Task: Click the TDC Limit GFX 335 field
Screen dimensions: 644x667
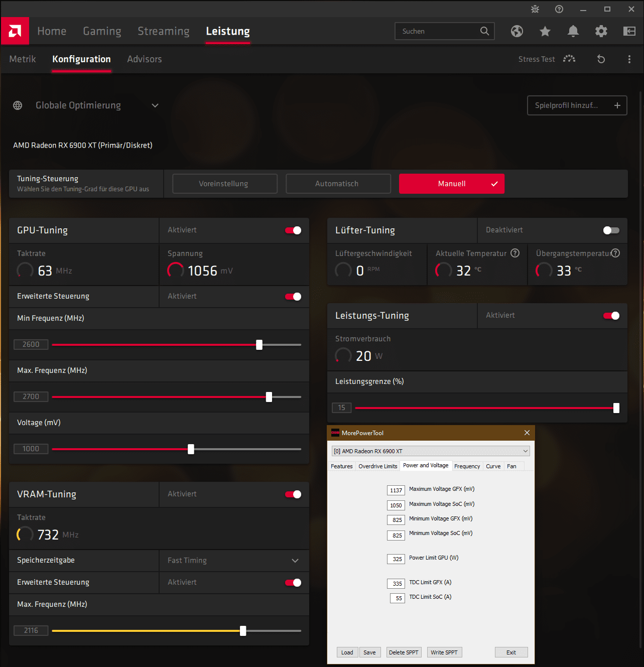Action: pyautogui.click(x=396, y=584)
